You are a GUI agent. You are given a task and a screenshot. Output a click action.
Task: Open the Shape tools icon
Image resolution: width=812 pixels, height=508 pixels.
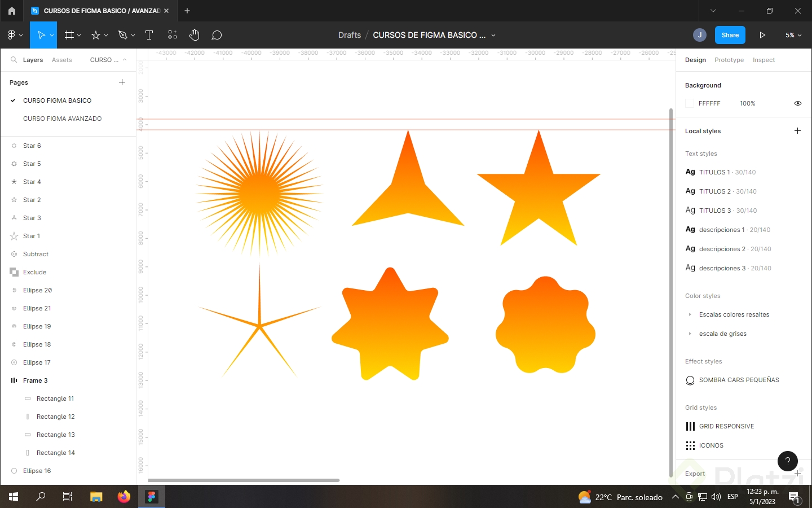(96, 35)
